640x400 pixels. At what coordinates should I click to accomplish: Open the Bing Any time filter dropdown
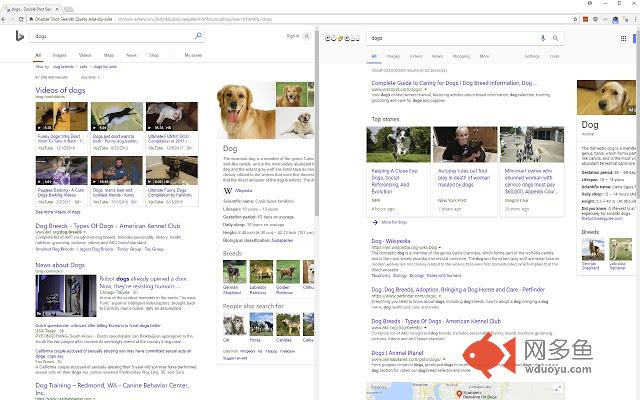coord(90,77)
